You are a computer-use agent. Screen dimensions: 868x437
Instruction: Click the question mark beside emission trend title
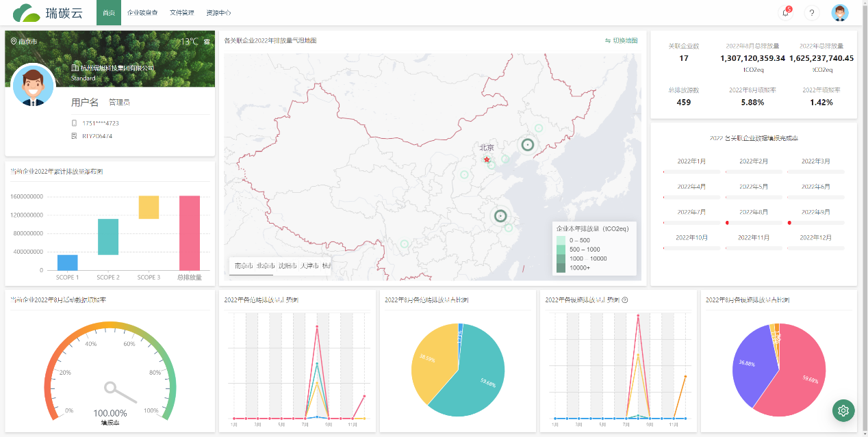click(625, 300)
